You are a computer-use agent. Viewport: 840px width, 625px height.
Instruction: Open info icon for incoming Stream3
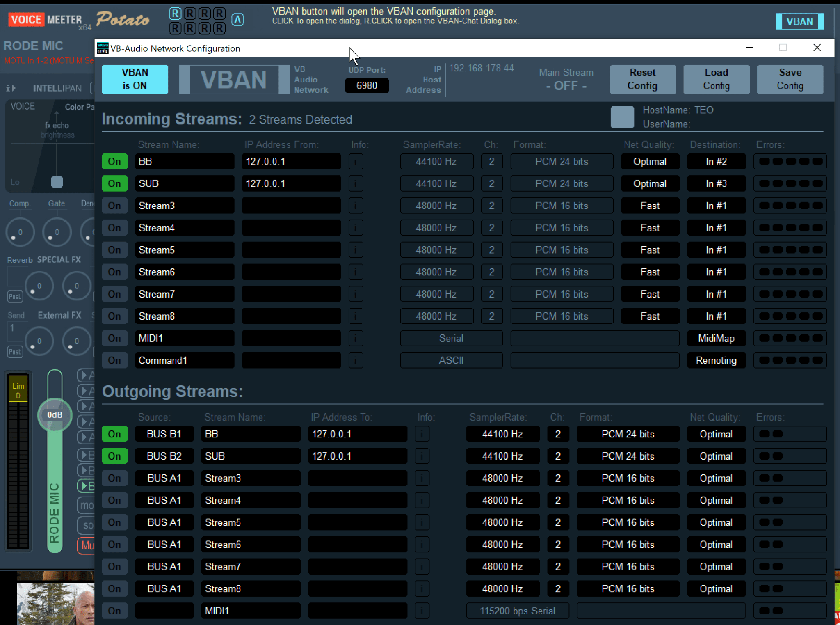[x=356, y=206]
